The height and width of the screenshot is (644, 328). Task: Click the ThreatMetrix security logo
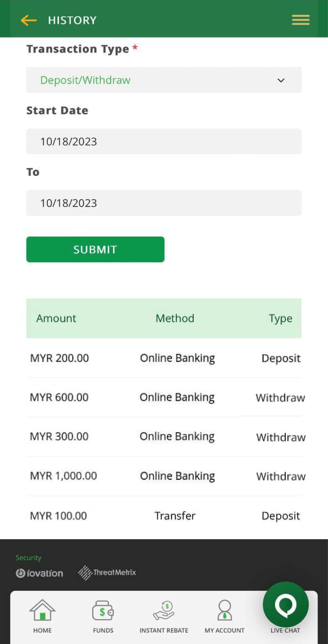(107, 572)
